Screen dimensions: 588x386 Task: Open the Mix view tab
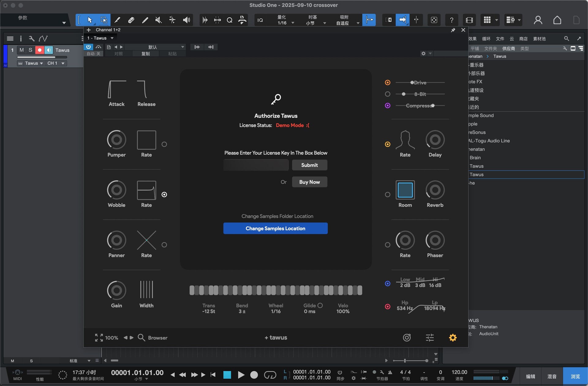click(x=552, y=376)
